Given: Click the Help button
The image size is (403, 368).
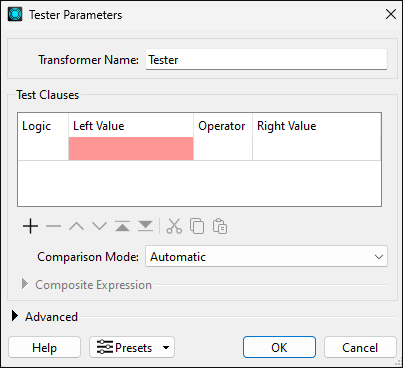Looking at the screenshot, I should (x=44, y=347).
